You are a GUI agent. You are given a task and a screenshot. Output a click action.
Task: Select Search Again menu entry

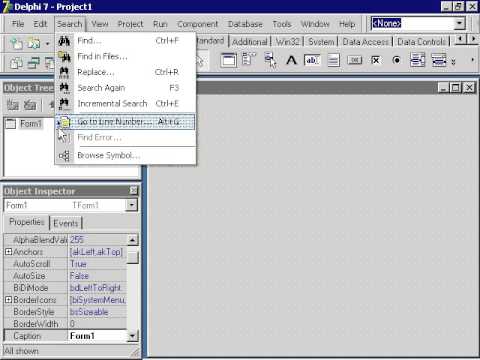pos(126,88)
